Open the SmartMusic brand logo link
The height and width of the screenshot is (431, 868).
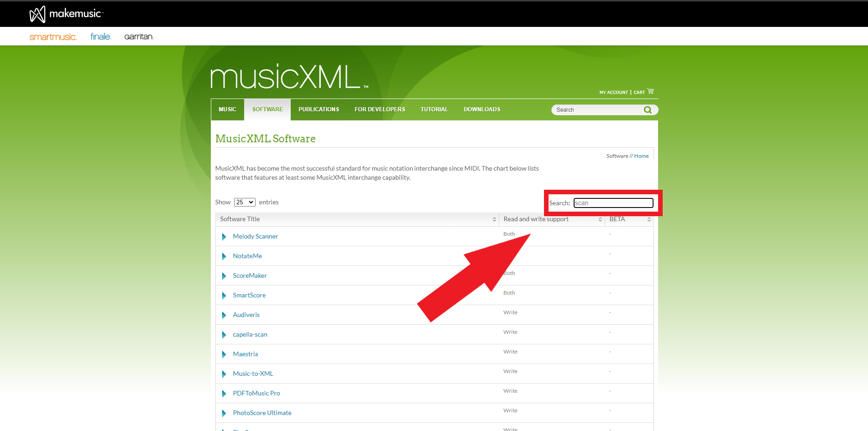53,37
